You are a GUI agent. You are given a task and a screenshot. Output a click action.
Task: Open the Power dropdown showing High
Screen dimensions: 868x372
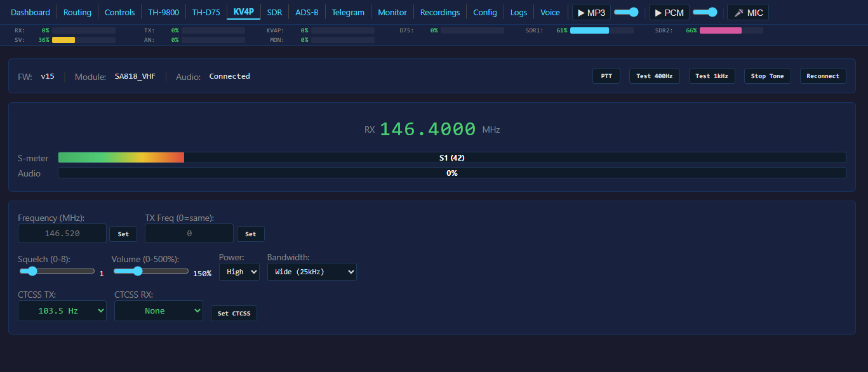click(x=239, y=272)
